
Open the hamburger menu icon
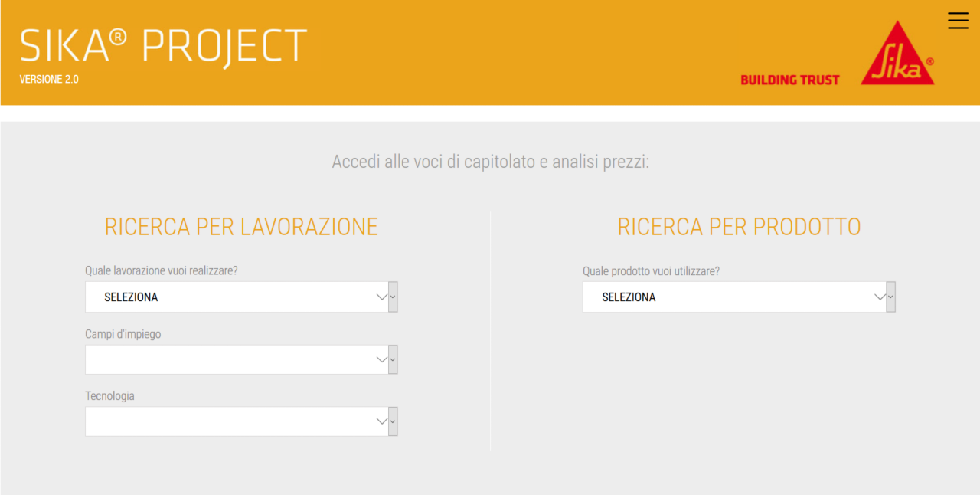pyautogui.click(x=958, y=21)
